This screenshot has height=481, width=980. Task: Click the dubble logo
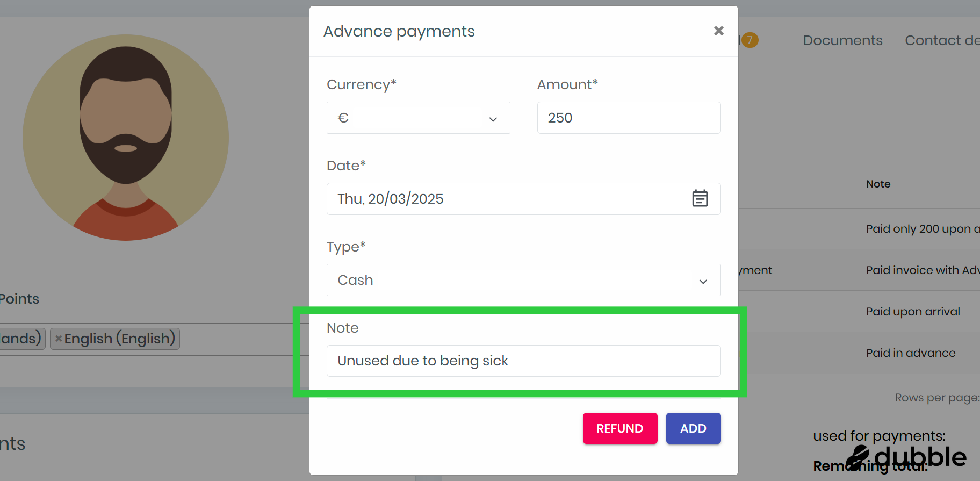coord(906,458)
